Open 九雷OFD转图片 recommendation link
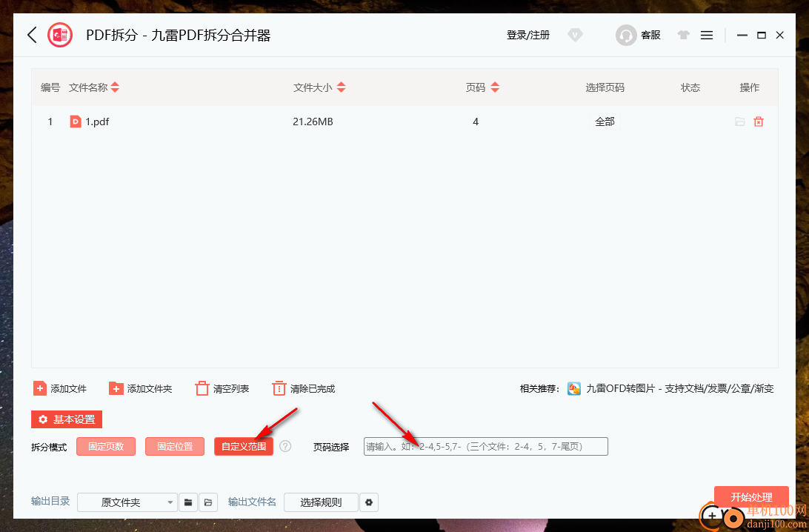The width and height of the screenshot is (809, 532). [x=670, y=388]
